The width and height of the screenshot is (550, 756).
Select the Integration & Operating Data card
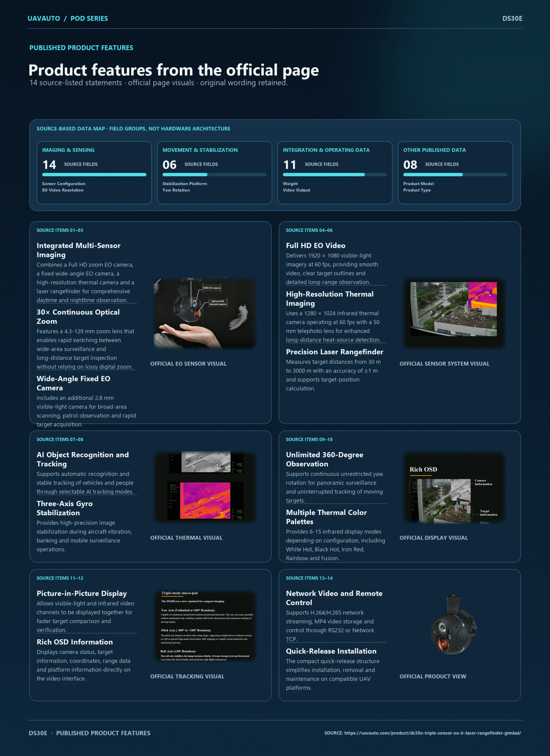pyautogui.click(x=335, y=173)
